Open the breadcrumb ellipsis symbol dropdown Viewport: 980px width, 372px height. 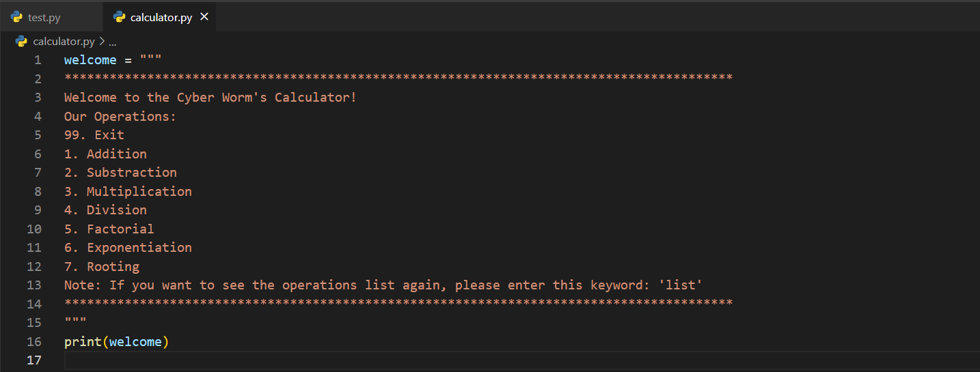point(113,42)
